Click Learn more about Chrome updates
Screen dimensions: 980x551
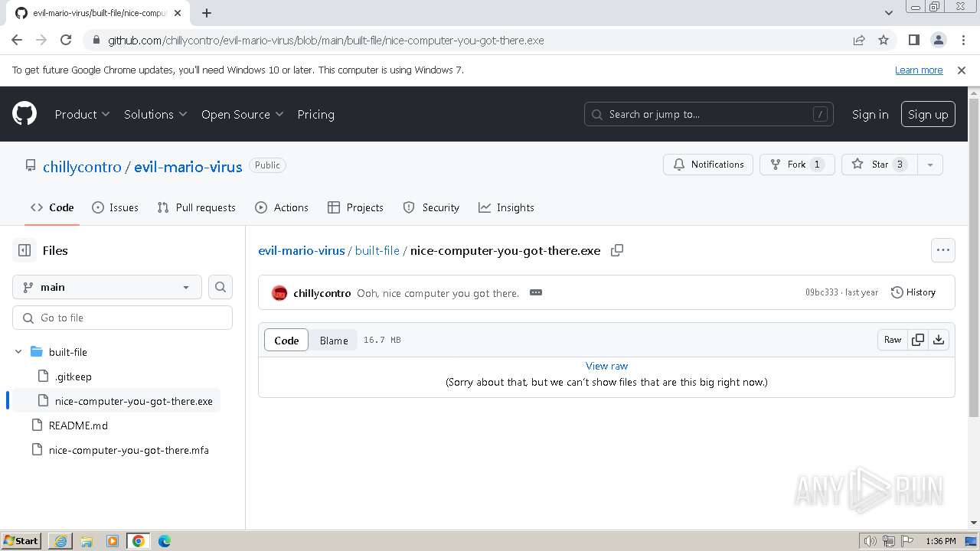(x=919, y=70)
